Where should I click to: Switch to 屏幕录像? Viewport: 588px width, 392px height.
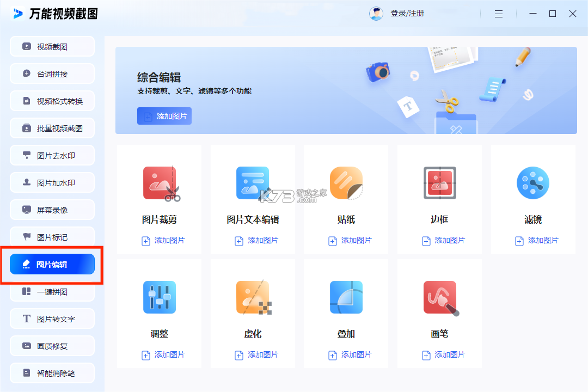point(52,210)
